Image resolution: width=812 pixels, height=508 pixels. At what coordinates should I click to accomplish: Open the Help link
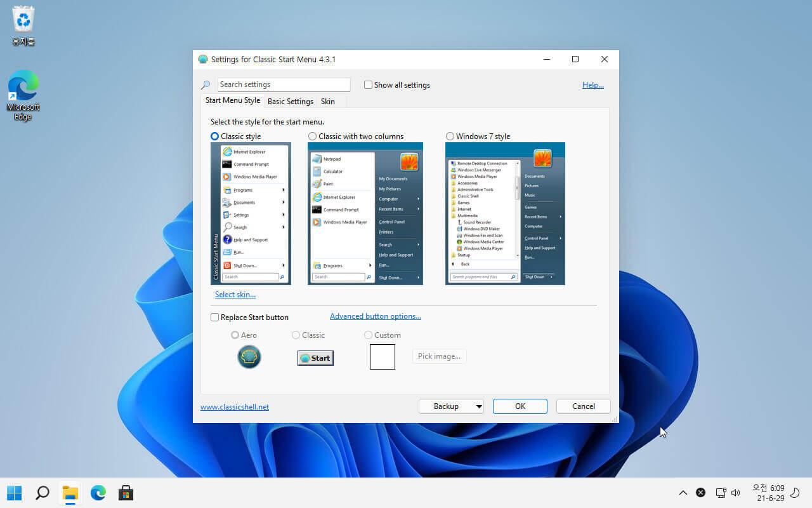[593, 85]
